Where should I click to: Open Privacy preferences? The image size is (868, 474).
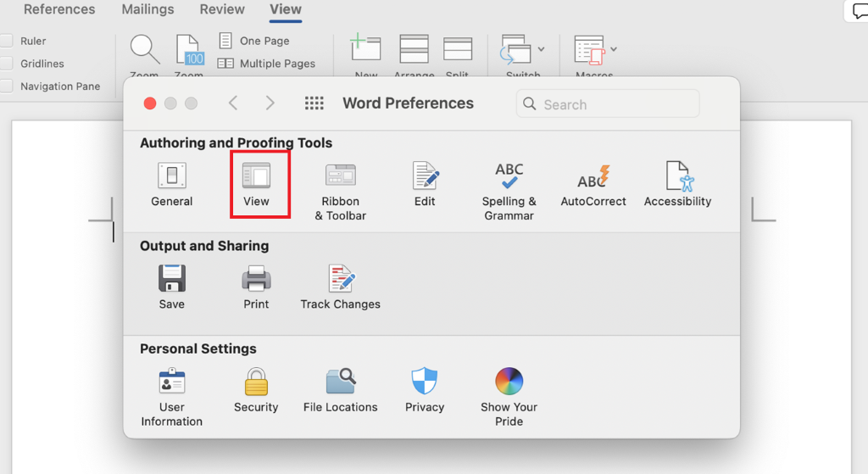[x=425, y=390]
